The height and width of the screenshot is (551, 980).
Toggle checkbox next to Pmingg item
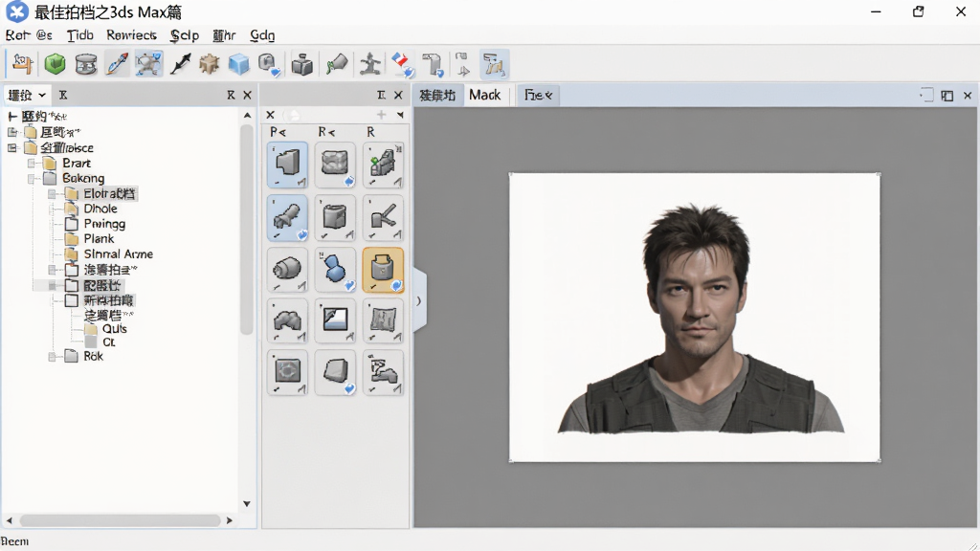[72, 224]
